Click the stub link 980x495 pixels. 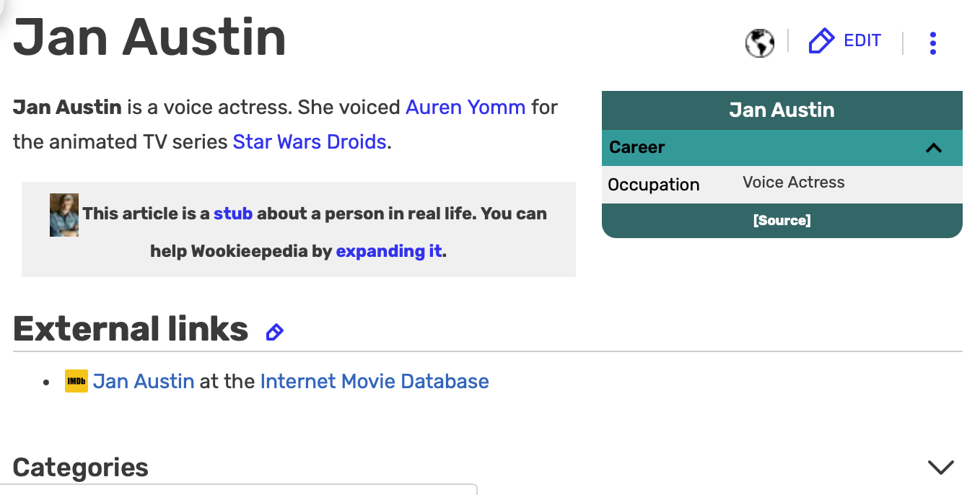click(233, 214)
